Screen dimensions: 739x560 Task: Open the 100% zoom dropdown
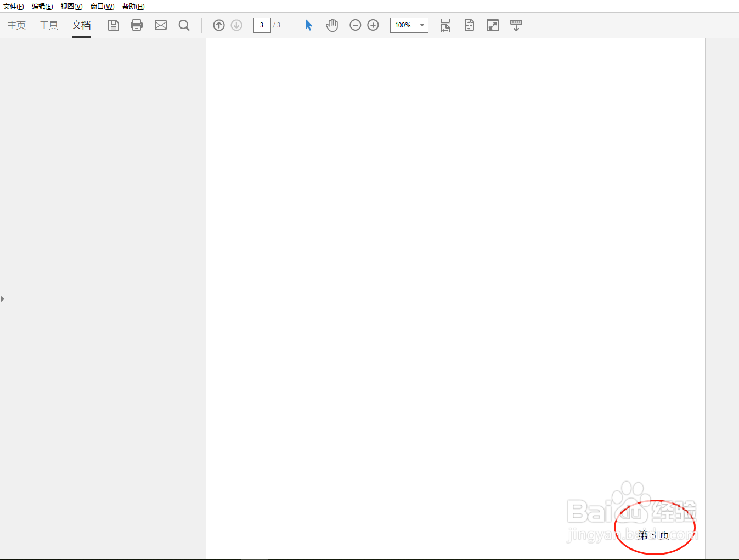click(x=409, y=25)
